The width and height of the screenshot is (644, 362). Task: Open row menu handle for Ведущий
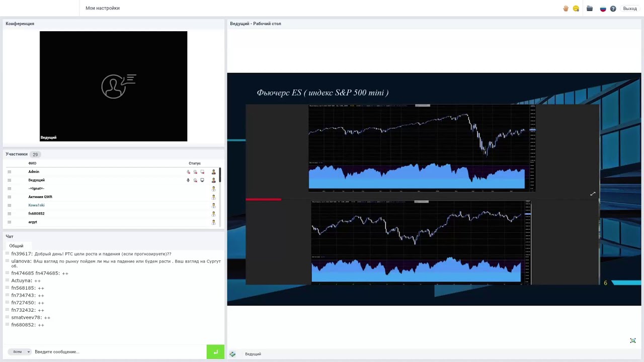coord(9,180)
